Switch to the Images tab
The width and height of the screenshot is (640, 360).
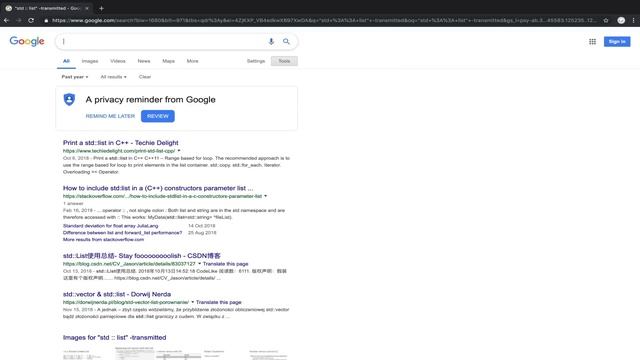tap(90, 61)
